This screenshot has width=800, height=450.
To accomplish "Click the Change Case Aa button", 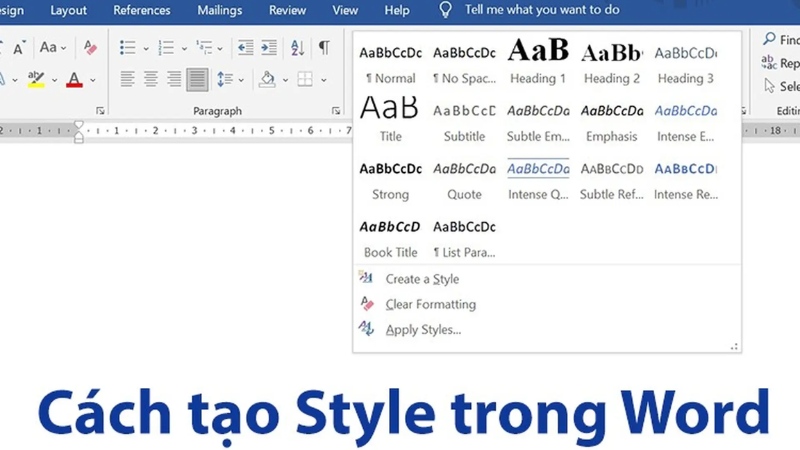I will point(48,47).
